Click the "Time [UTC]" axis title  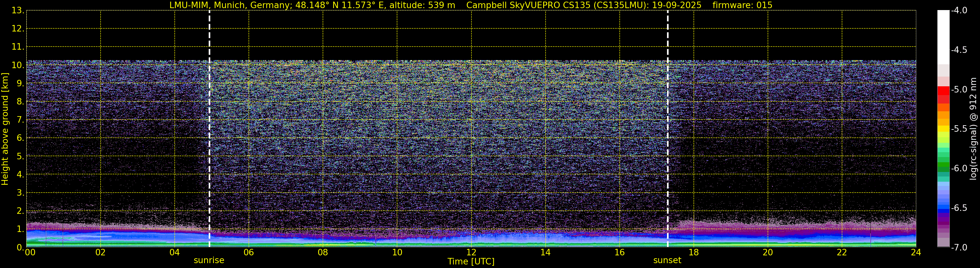coord(471,262)
